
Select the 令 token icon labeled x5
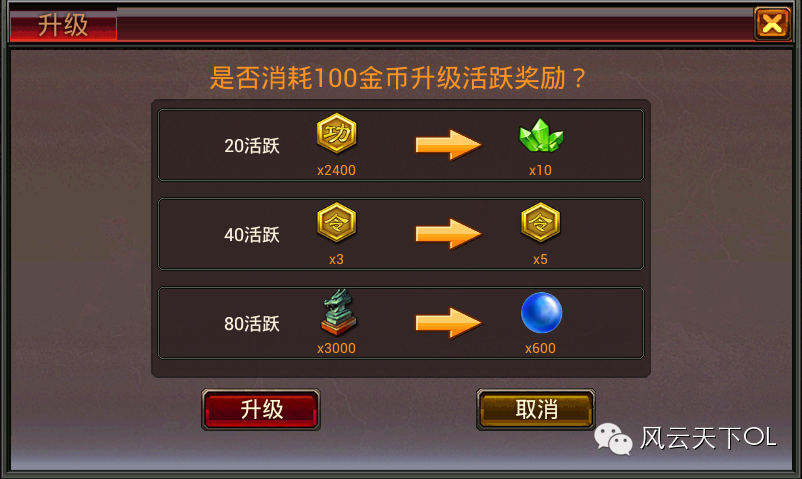(541, 223)
